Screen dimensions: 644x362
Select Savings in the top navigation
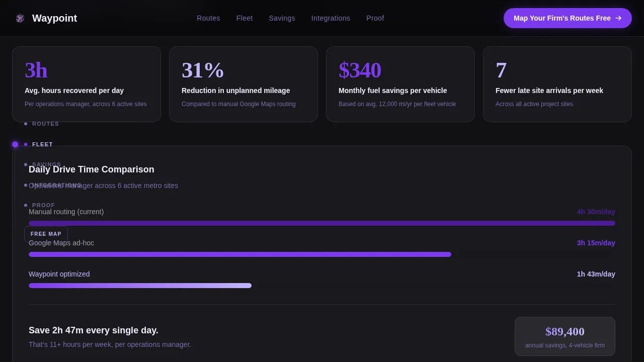coord(282,18)
